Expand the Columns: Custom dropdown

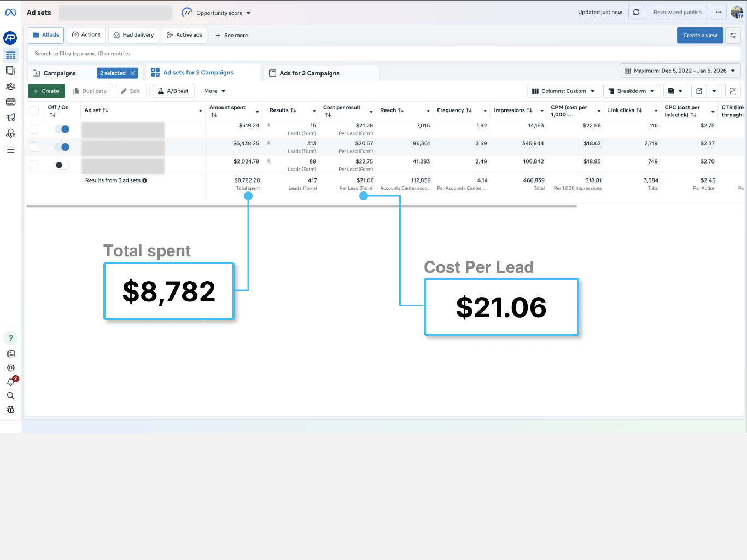tap(563, 91)
